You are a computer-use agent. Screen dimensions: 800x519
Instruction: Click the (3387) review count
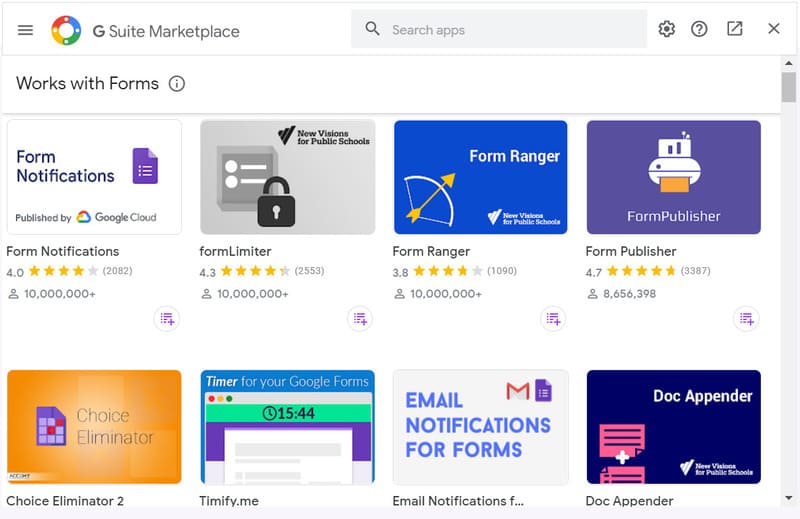[695, 271]
